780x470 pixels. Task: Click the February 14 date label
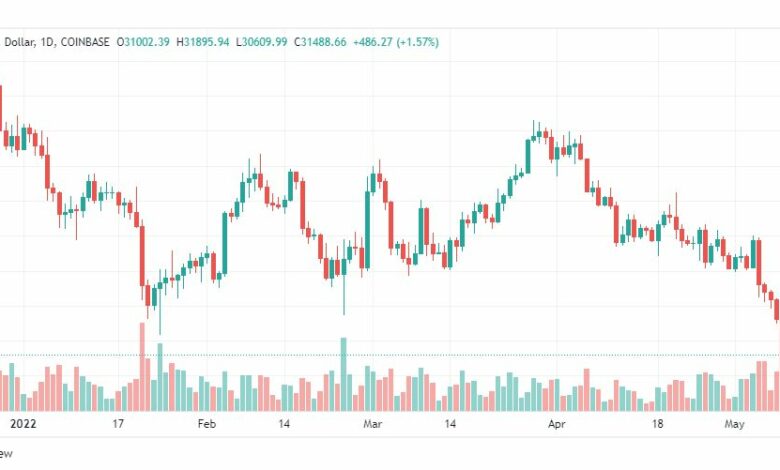tap(284, 424)
